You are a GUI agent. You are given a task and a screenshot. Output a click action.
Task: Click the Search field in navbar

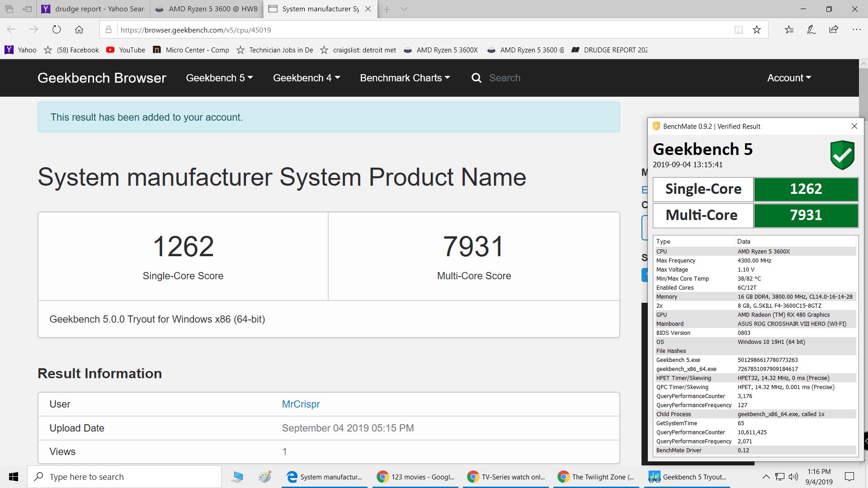pos(505,78)
